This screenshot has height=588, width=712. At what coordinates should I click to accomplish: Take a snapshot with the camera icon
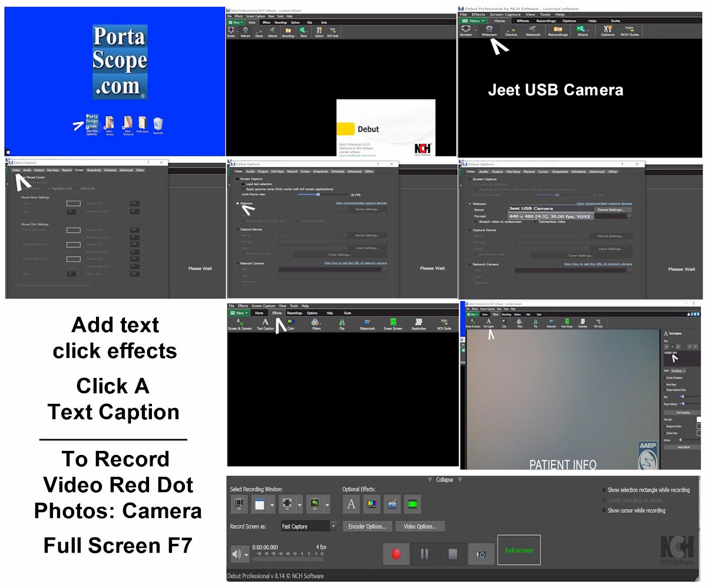tap(481, 554)
